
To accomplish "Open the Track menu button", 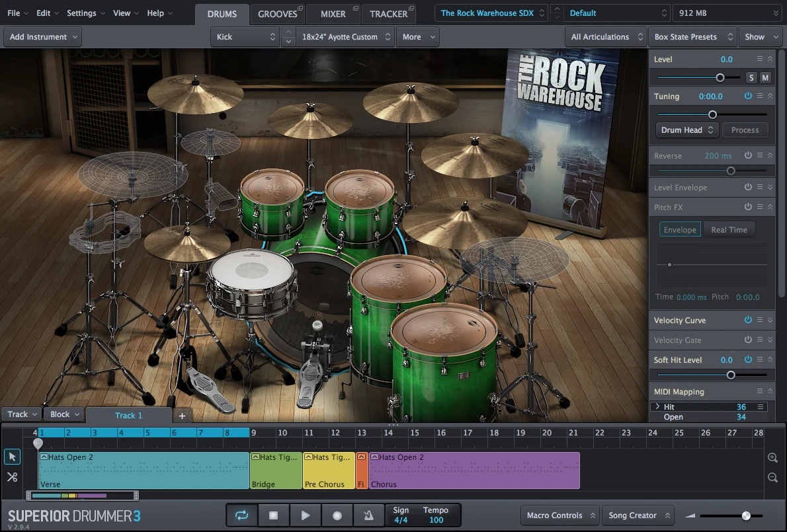I will [x=22, y=414].
